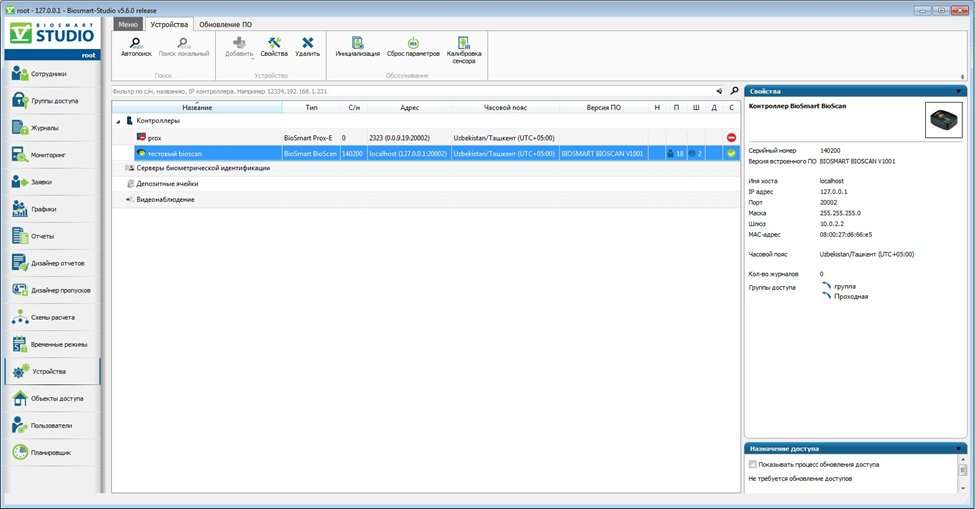Open Калибровка сенсора tool
The image size is (975, 509).
click(x=464, y=50)
